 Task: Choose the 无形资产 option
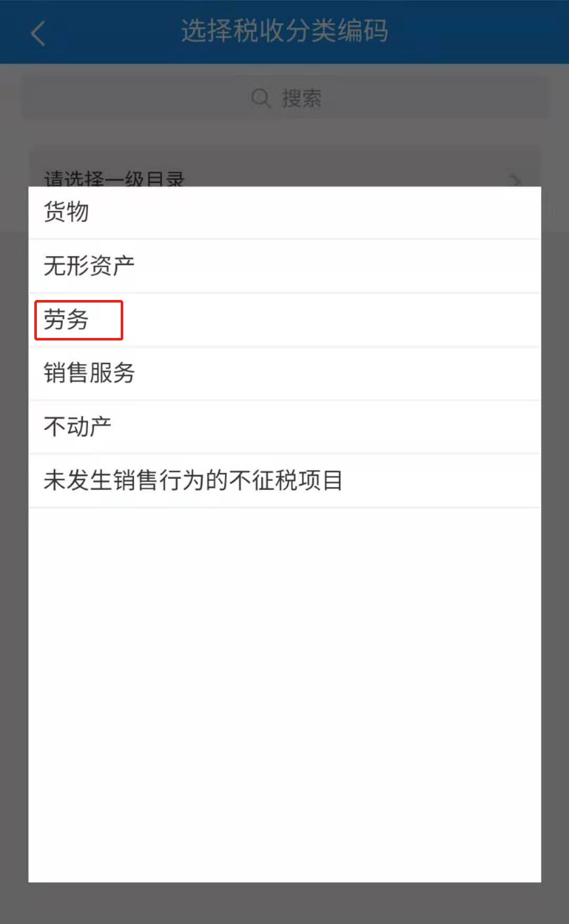pyautogui.click(x=284, y=266)
